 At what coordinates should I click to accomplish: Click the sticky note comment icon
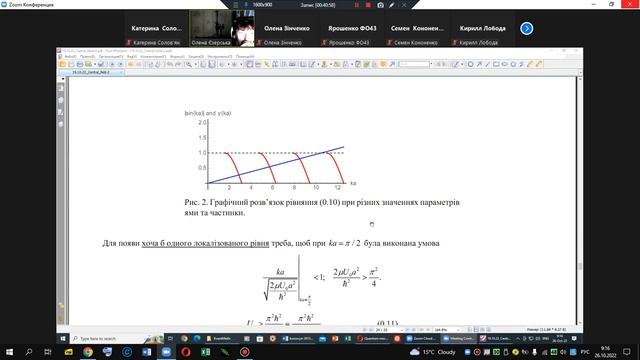click(x=383, y=64)
